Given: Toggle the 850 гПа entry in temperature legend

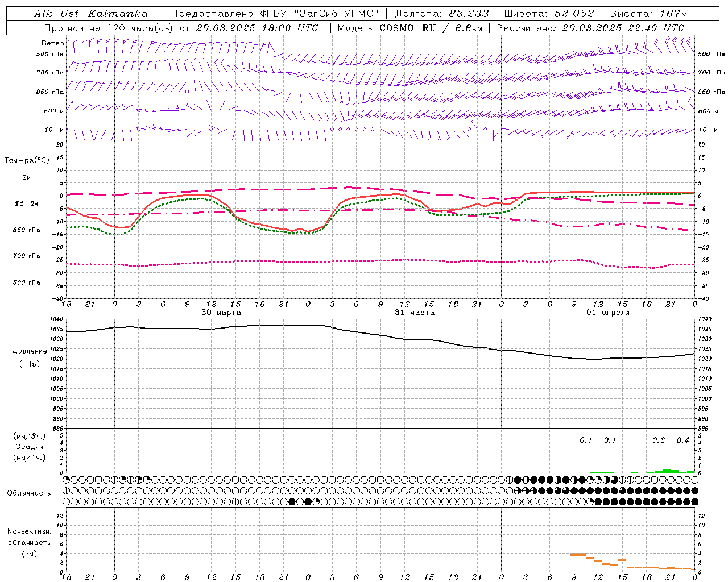Looking at the screenshot, I should click(x=26, y=230).
